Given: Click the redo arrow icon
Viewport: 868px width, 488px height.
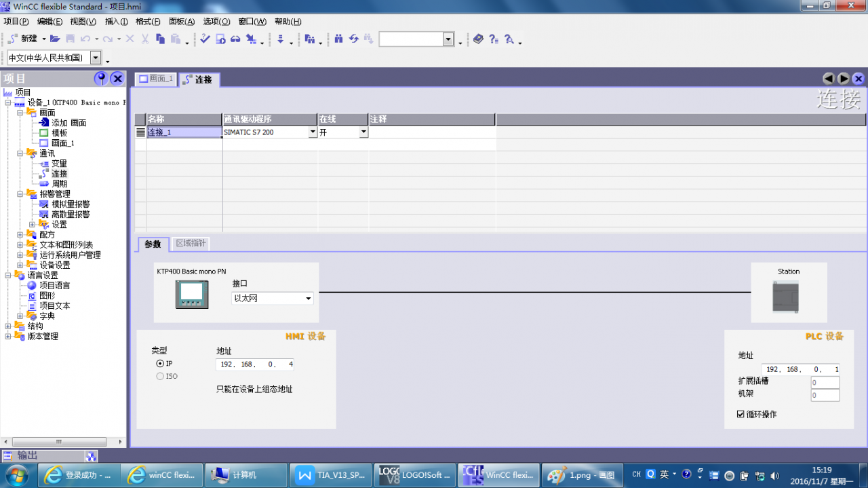Looking at the screenshot, I should point(108,39).
